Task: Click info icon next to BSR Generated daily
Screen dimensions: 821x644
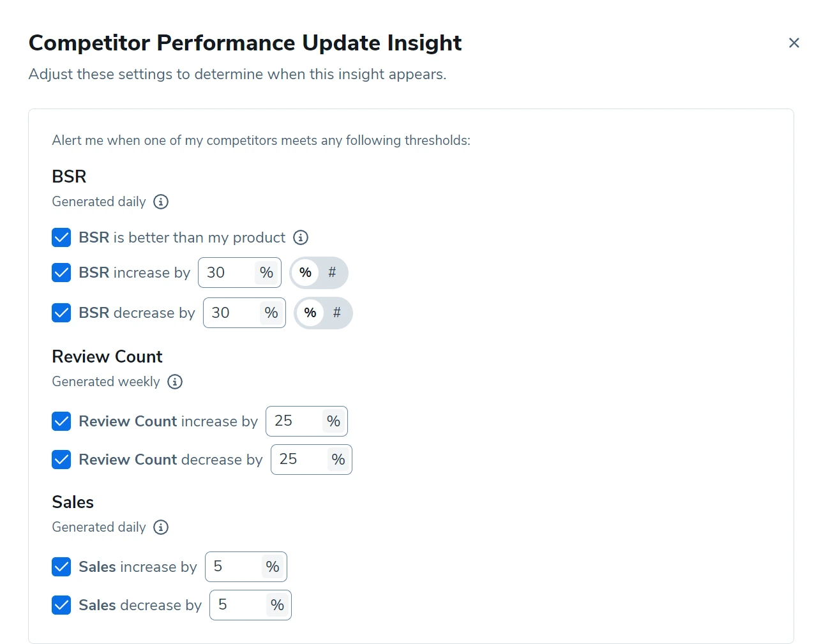Action: (161, 202)
